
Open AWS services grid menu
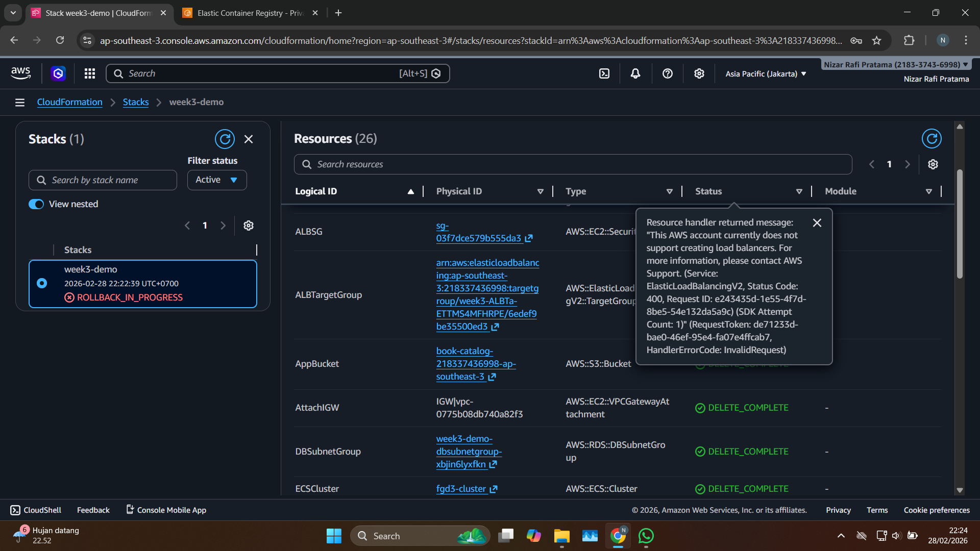(x=90, y=73)
